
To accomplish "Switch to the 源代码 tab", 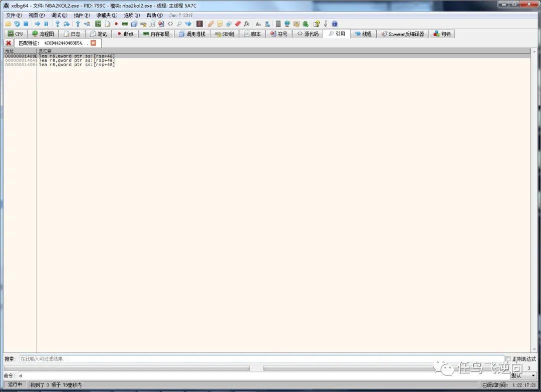I will tap(308, 34).
